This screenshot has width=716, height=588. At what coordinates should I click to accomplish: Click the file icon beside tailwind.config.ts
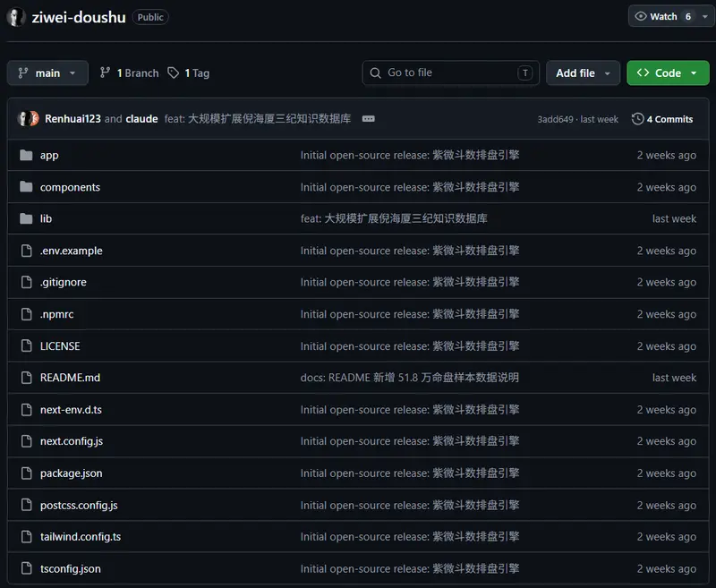[x=27, y=536]
